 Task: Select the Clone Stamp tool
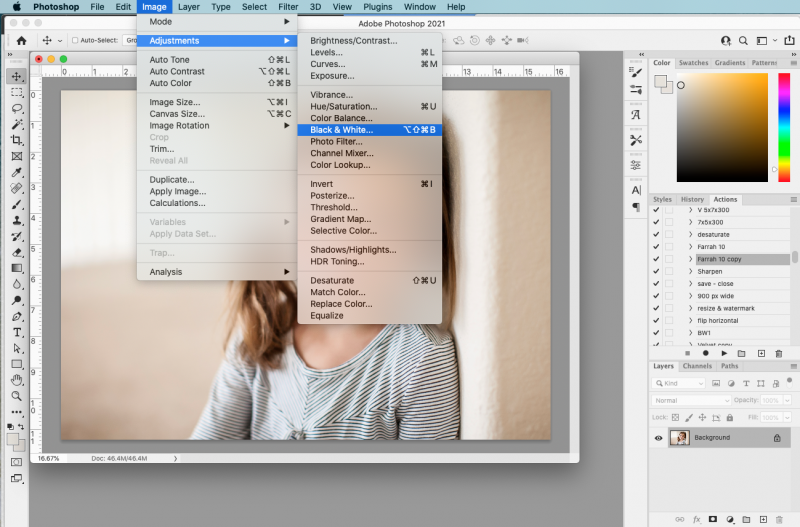pos(17,220)
